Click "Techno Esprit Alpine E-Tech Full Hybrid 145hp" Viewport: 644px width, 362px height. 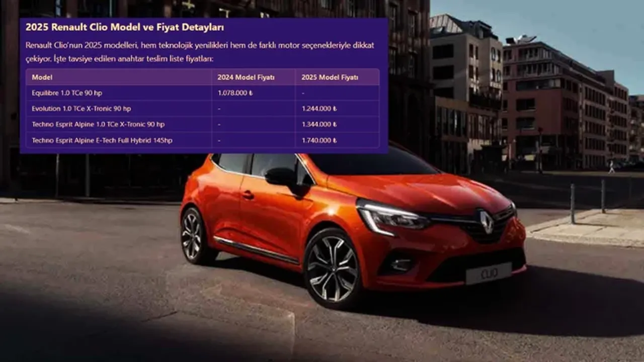coord(102,140)
